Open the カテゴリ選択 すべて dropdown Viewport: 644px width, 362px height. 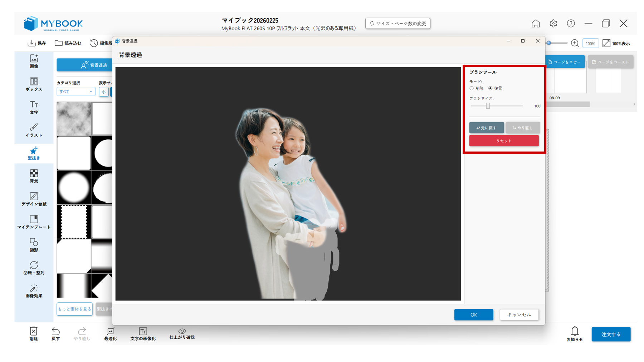(x=76, y=92)
